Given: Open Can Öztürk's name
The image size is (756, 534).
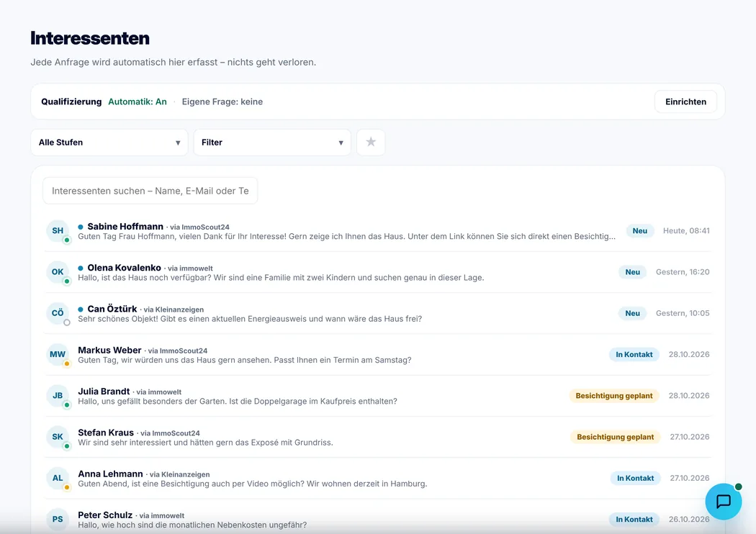Looking at the screenshot, I should click(112, 309).
